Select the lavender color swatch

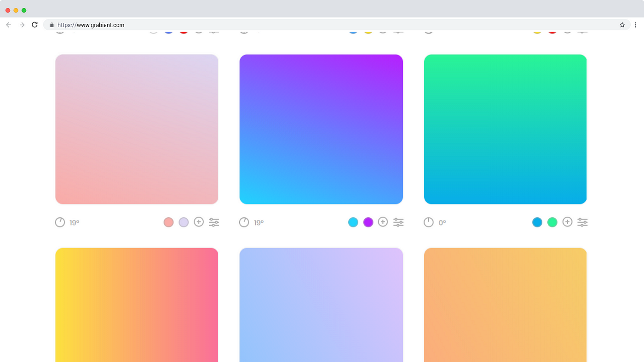click(184, 222)
